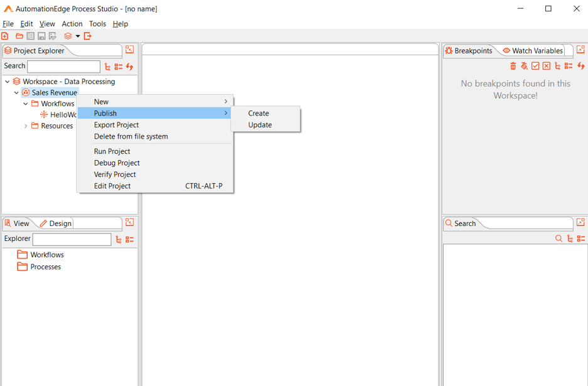Select Create in Publish submenu
Viewport: 588px width, 386px height.
(x=265, y=113)
